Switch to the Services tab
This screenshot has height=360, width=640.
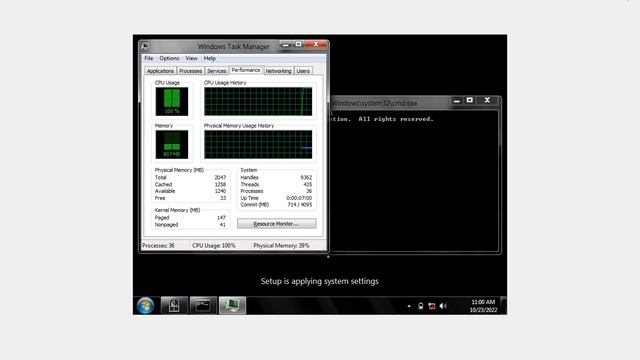tap(216, 71)
